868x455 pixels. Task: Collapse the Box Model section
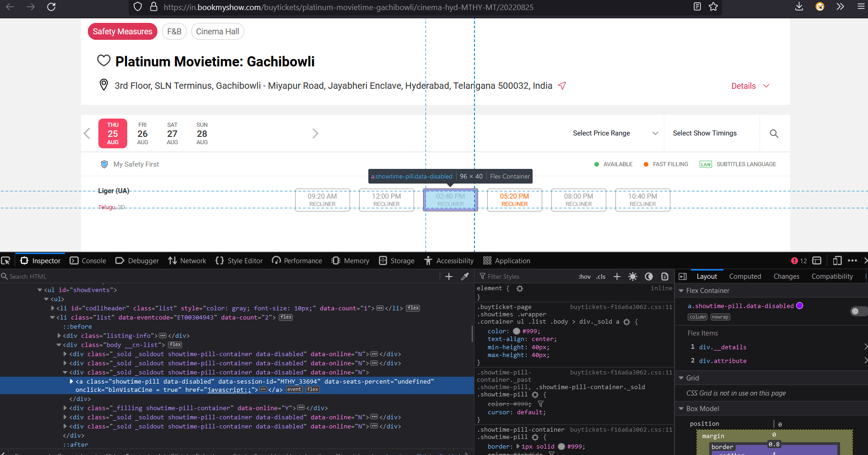click(x=681, y=409)
